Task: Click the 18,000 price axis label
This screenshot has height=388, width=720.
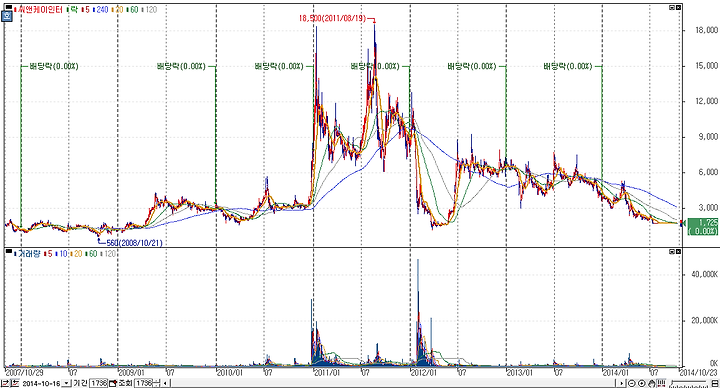Action: coord(707,30)
